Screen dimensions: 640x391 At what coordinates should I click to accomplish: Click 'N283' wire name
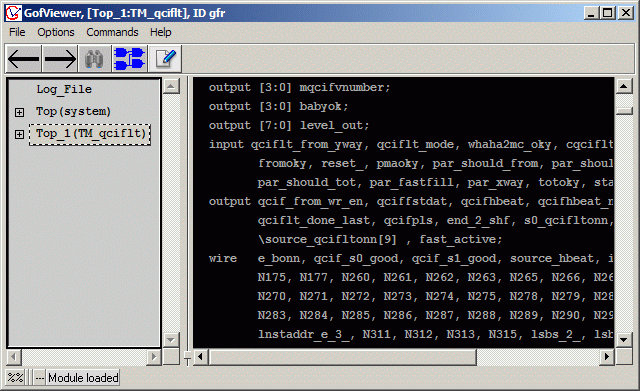[271, 315]
